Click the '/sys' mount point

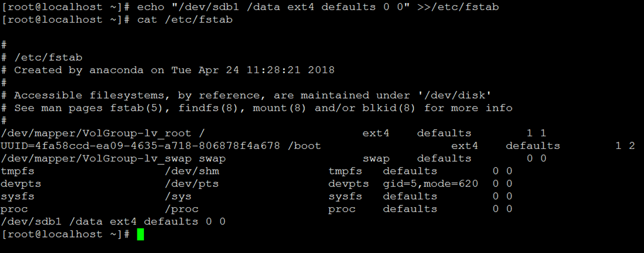[x=178, y=196]
